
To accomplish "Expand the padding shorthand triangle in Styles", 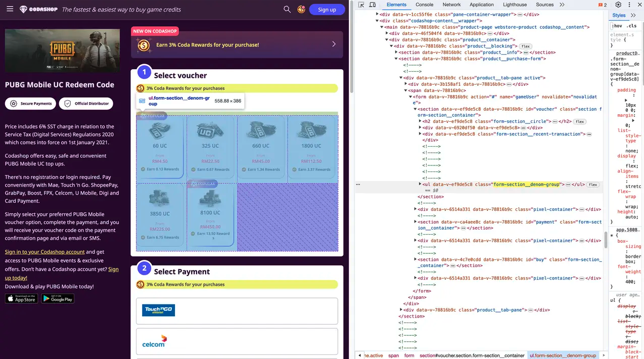I will [626, 100].
